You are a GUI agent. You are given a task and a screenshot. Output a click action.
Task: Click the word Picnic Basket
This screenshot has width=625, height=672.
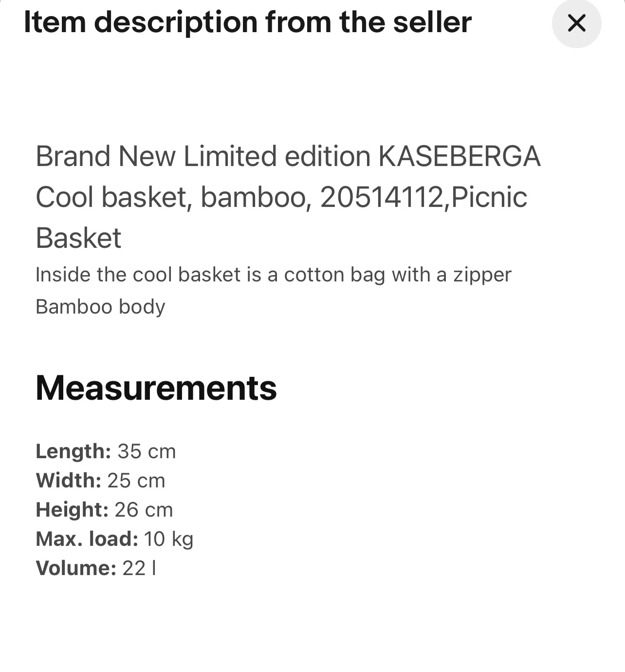click(487, 197)
